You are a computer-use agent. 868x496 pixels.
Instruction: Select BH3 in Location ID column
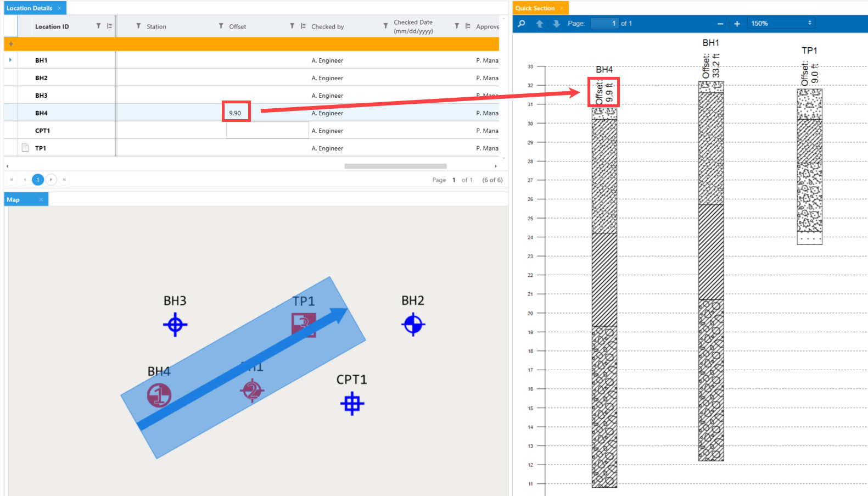41,96
